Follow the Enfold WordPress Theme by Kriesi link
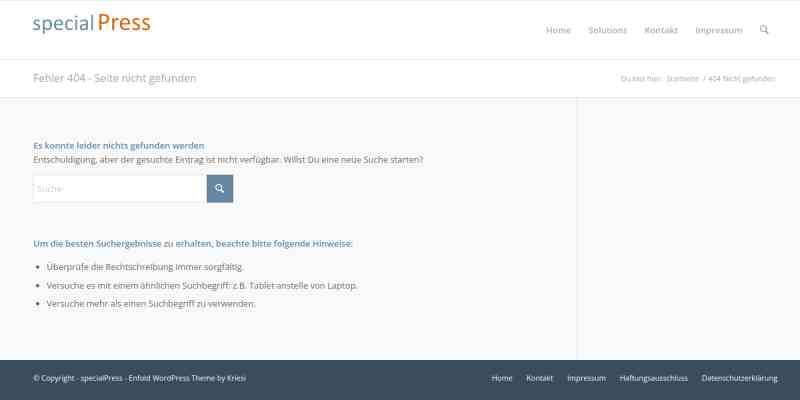The image size is (800, 400). [187, 378]
